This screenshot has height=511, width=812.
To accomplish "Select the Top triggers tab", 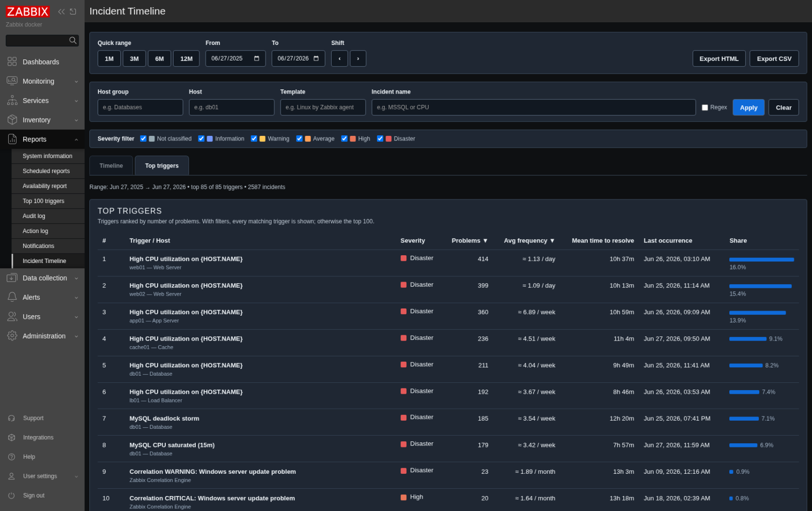I will pos(162,166).
